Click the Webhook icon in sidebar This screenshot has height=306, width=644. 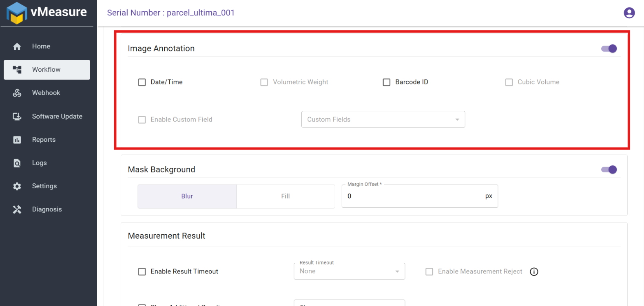click(17, 93)
